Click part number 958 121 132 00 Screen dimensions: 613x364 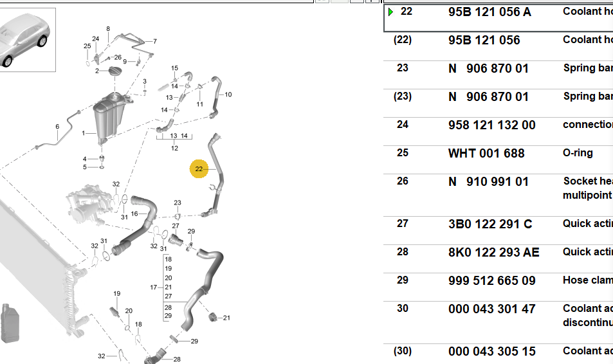tap(491, 125)
